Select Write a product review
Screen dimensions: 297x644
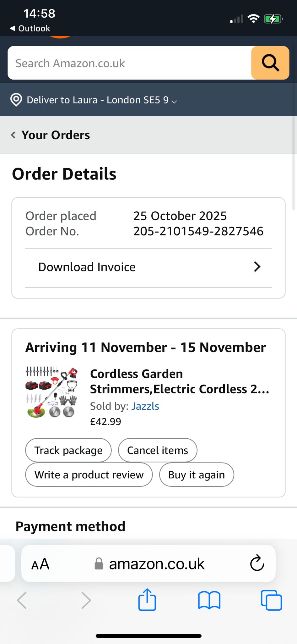pyautogui.click(x=89, y=475)
